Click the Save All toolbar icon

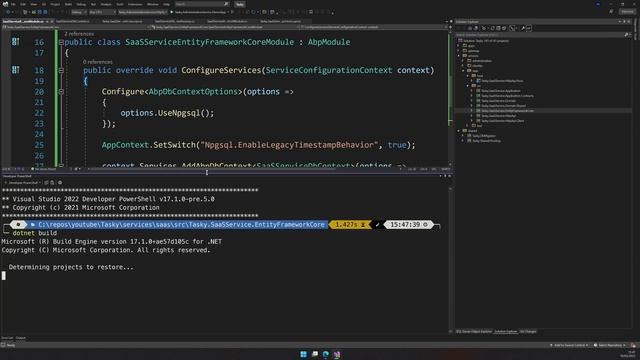tap(45, 12)
